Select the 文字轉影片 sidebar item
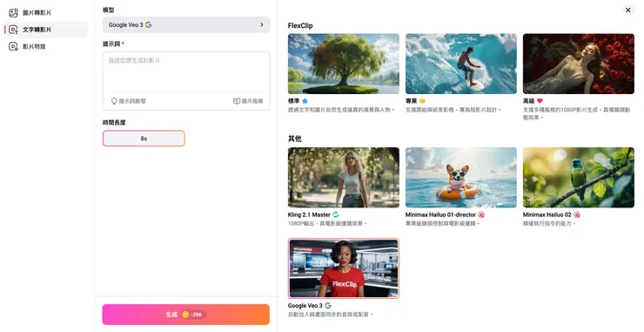Screen dimensions: 644x332 point(46,30)
